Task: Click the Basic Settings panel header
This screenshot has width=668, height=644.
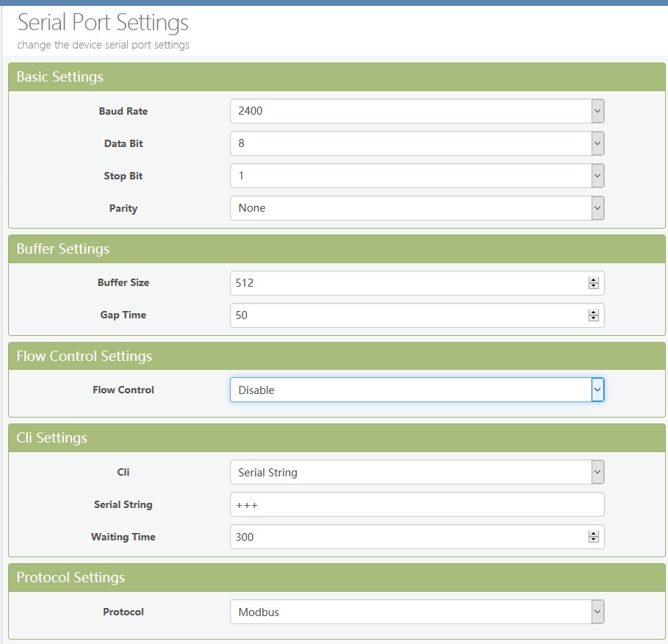Action: click(x=337, y=77)
